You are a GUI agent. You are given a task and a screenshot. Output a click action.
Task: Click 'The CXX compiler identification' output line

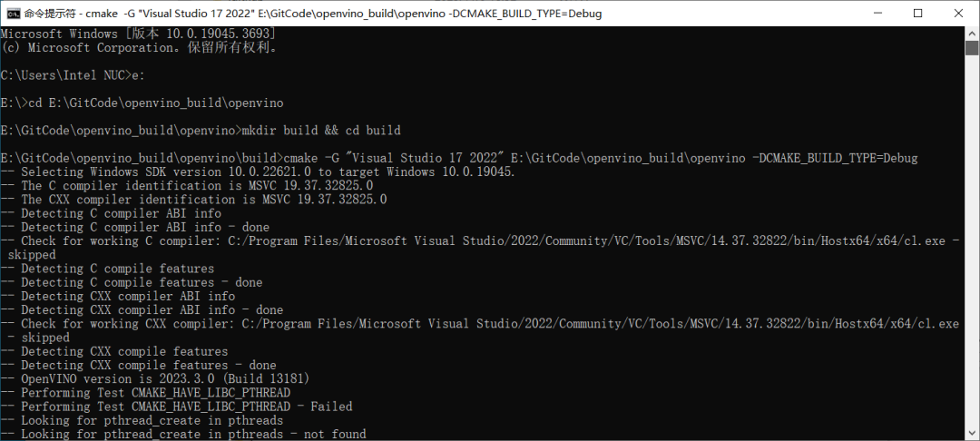coord(193,200)
